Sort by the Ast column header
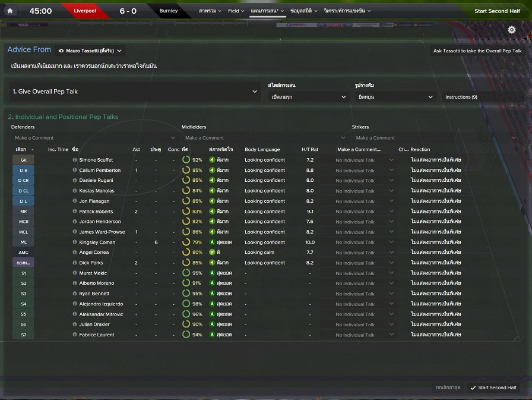The image size is (532, 400). [x=136, y=149]
